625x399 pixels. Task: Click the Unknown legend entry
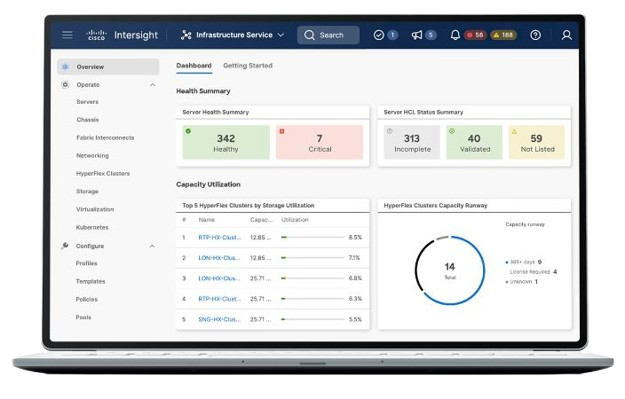click(521, 282)
